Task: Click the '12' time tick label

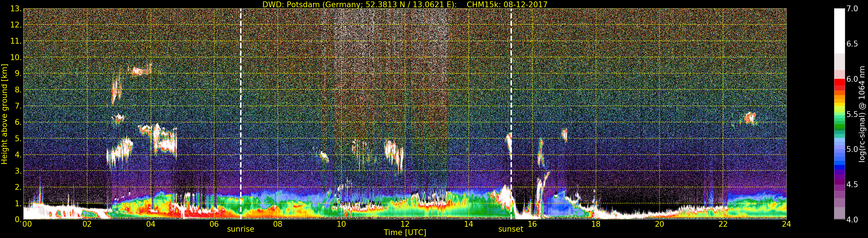Action: (405, 224)
